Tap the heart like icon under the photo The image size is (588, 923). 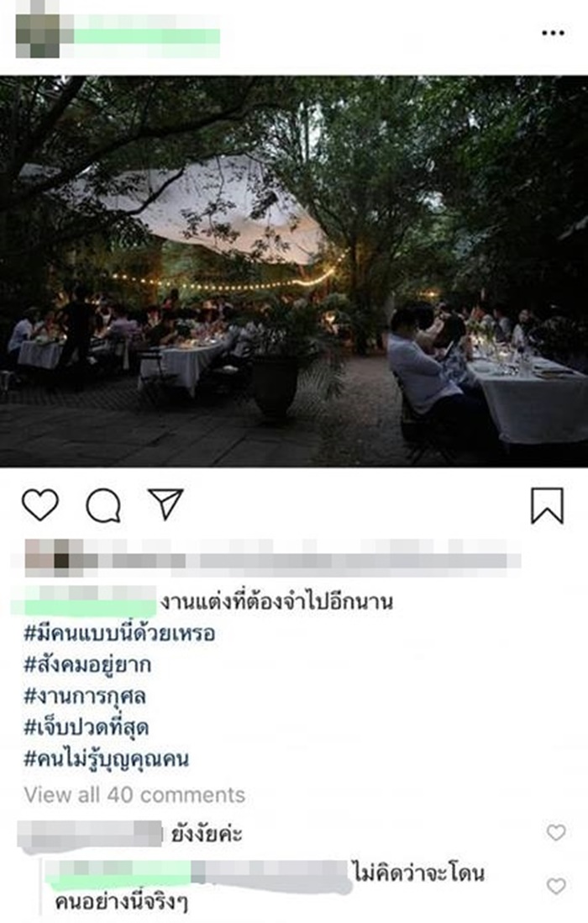[40, 505]
